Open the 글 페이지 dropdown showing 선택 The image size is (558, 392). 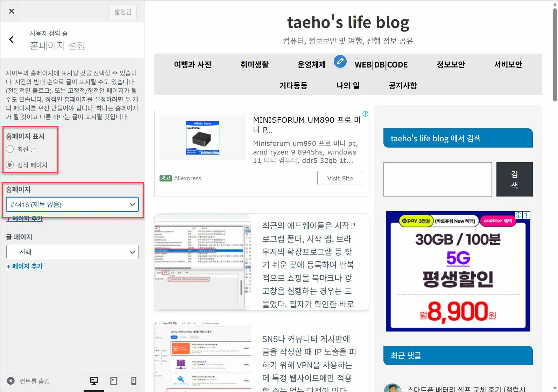(72, 252)
